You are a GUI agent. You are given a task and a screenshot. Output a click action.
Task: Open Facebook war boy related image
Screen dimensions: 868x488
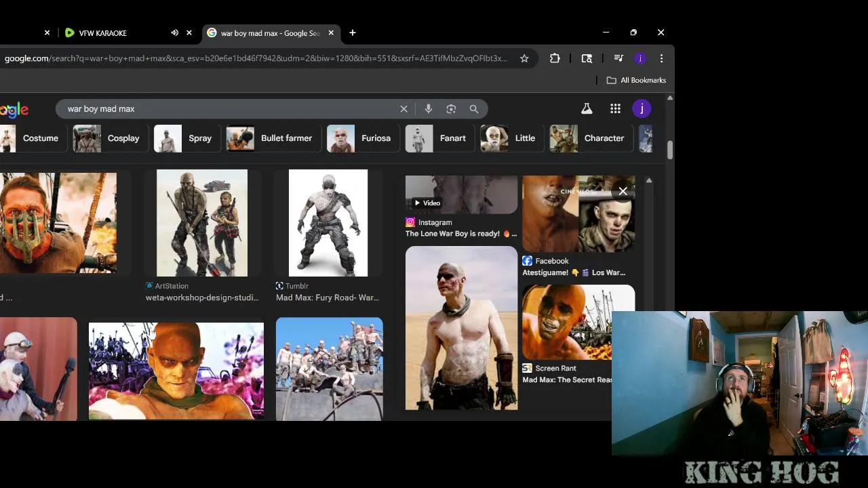(x=578, y=213)
